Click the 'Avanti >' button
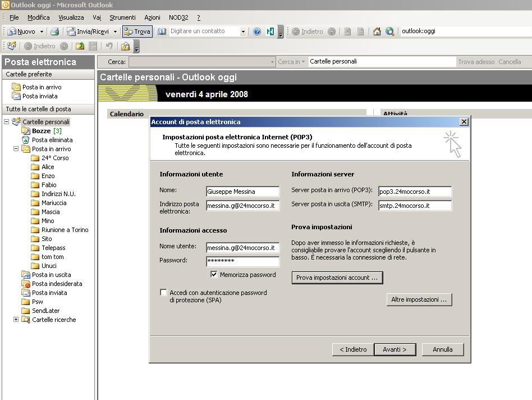This screenshot has height=400, width=532. pos(395,349)
